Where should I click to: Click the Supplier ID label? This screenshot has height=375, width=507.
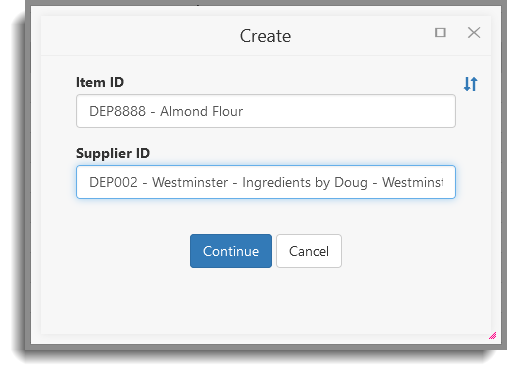[x=113, y=153]
